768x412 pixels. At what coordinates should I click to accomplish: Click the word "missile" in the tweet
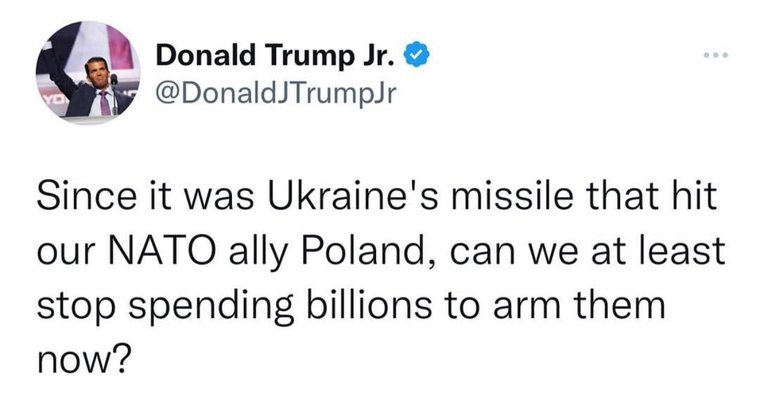point(512,196)
